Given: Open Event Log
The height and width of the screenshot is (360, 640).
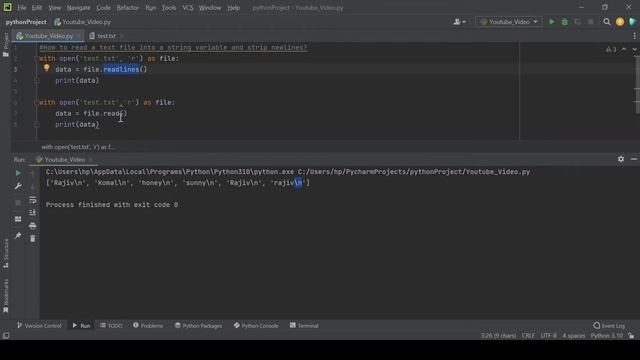Looking at the screenshot, I should point(609,326).
